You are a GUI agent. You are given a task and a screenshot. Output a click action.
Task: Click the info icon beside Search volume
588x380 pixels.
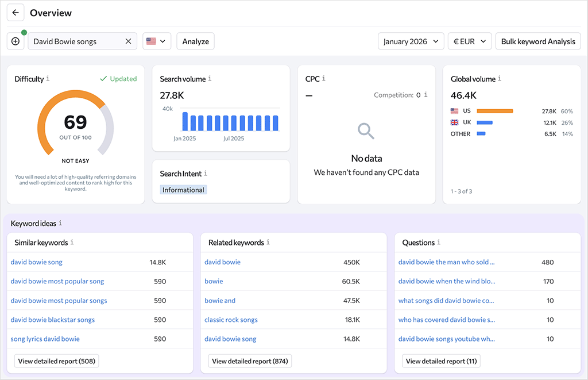click(210, 79)
